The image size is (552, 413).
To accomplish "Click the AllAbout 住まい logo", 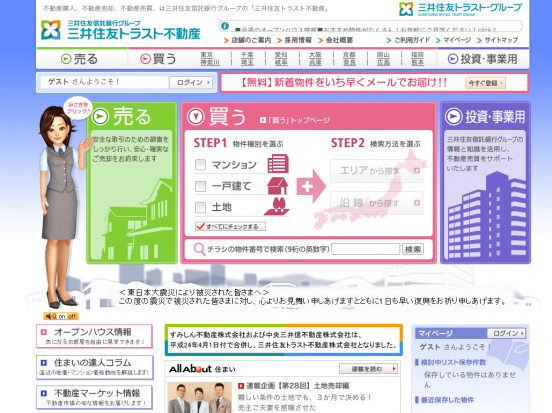I will [x=202, y=369].
